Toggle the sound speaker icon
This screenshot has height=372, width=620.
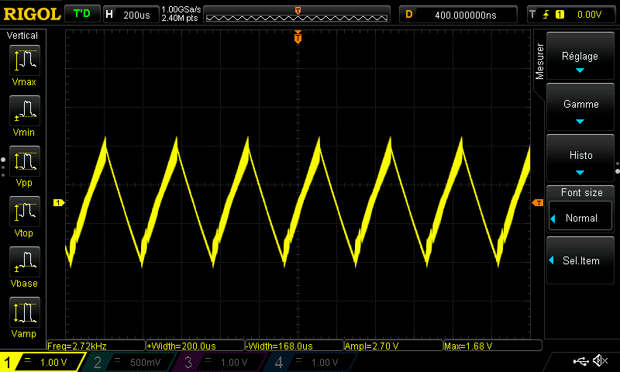click(601, 361)
